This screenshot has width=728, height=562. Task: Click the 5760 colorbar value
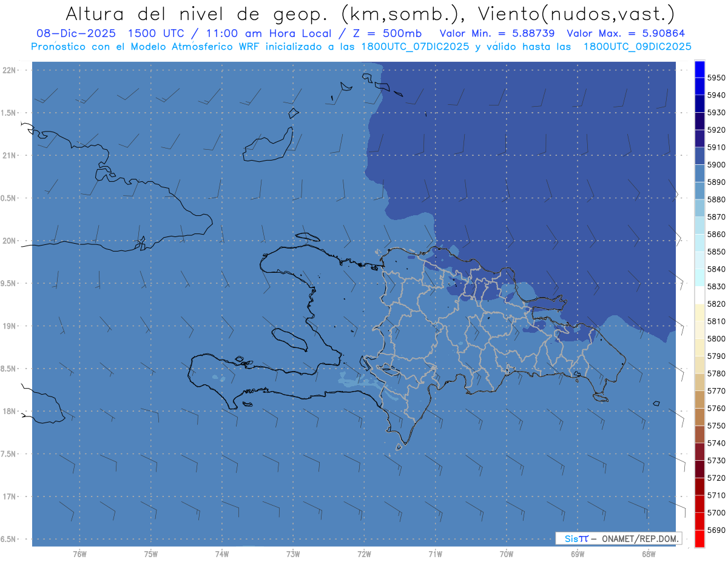coord(716,408)
